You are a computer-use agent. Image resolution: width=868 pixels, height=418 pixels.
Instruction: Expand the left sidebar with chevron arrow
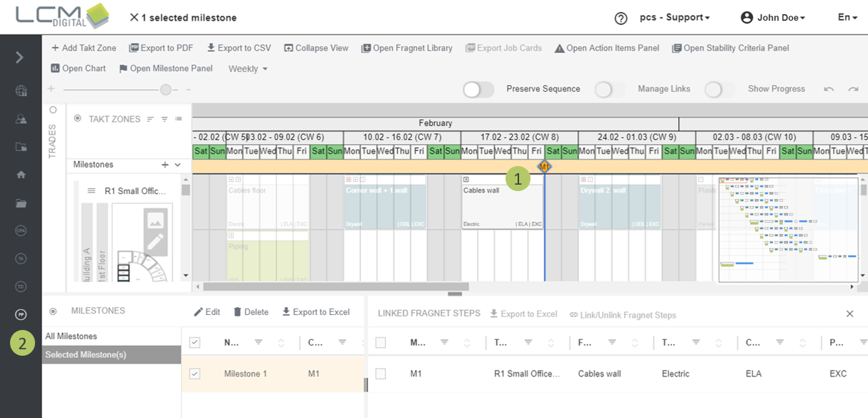click(x=20, y=57)
